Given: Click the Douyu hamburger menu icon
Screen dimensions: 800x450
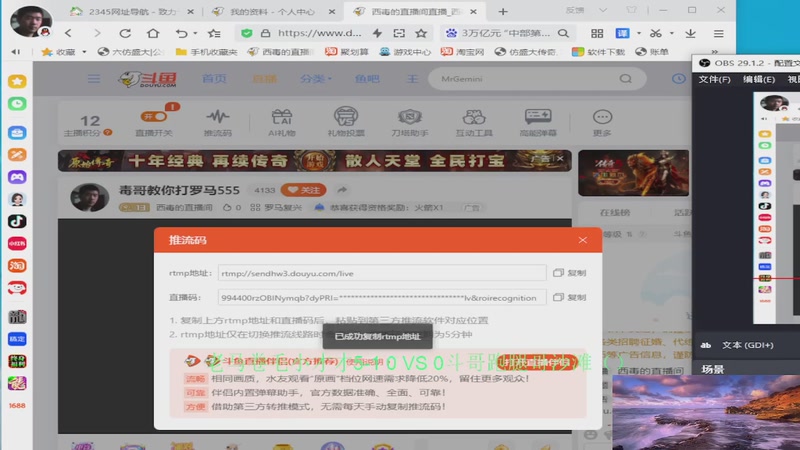Looking at the screenshot, I should tap(94, 79).
